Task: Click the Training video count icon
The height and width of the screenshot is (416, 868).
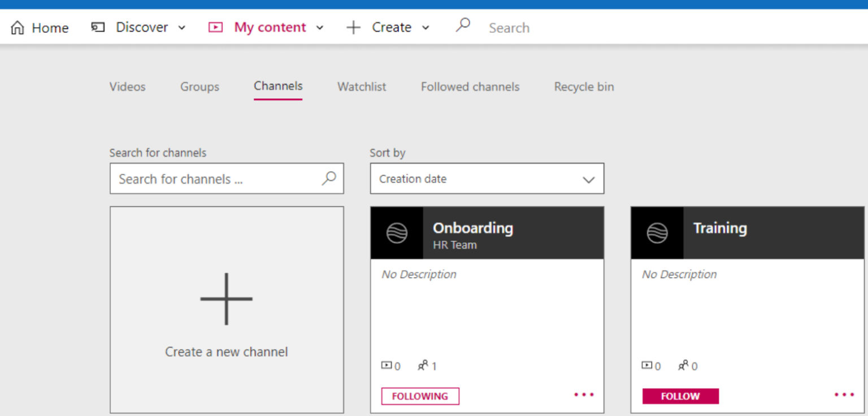Action: pos(647,366)
